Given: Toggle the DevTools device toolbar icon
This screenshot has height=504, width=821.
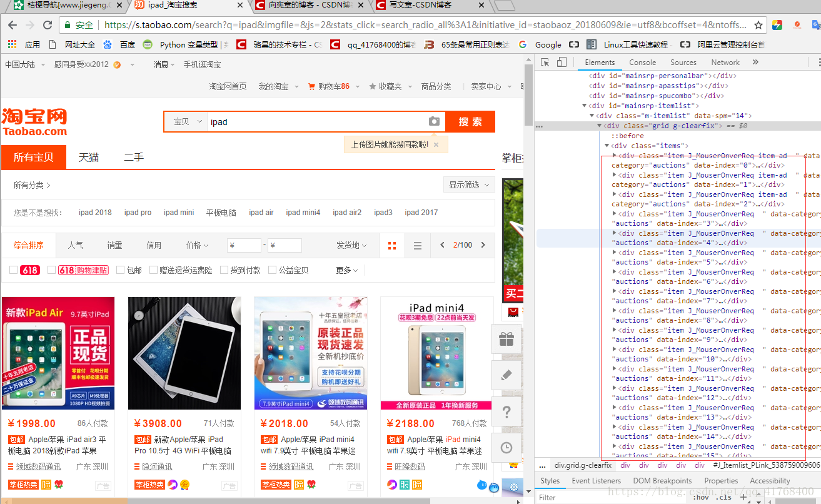Looking at the screenshot, I should pos(562,63).
